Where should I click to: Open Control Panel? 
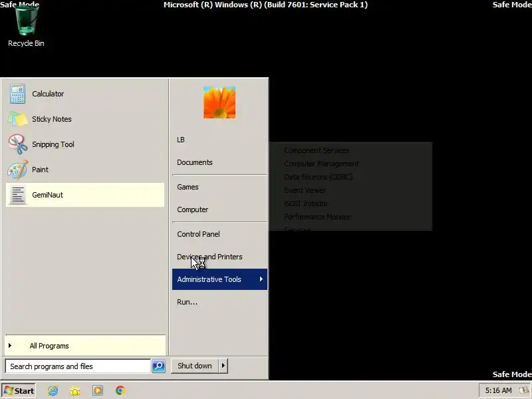pos(219,234)
